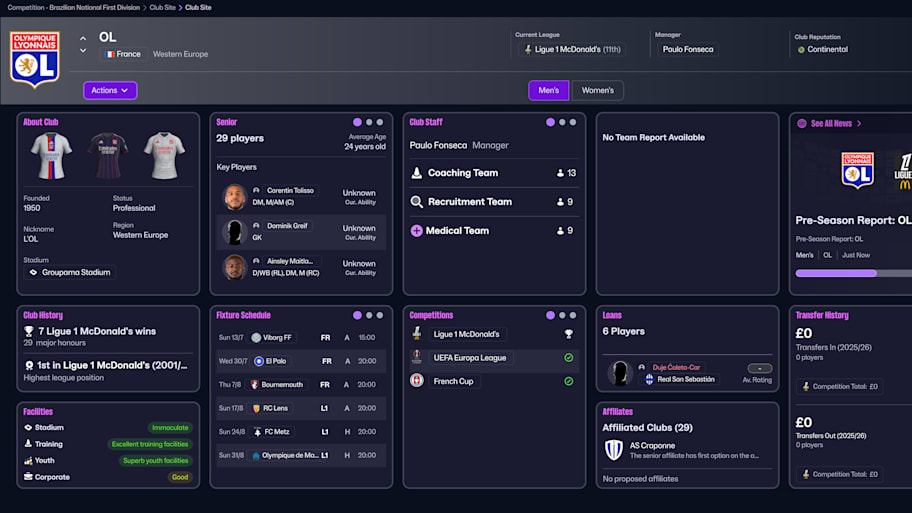Open Duje Ćaleta-Car loan player link
The image size is (912, 513).
tap(676, 367)
